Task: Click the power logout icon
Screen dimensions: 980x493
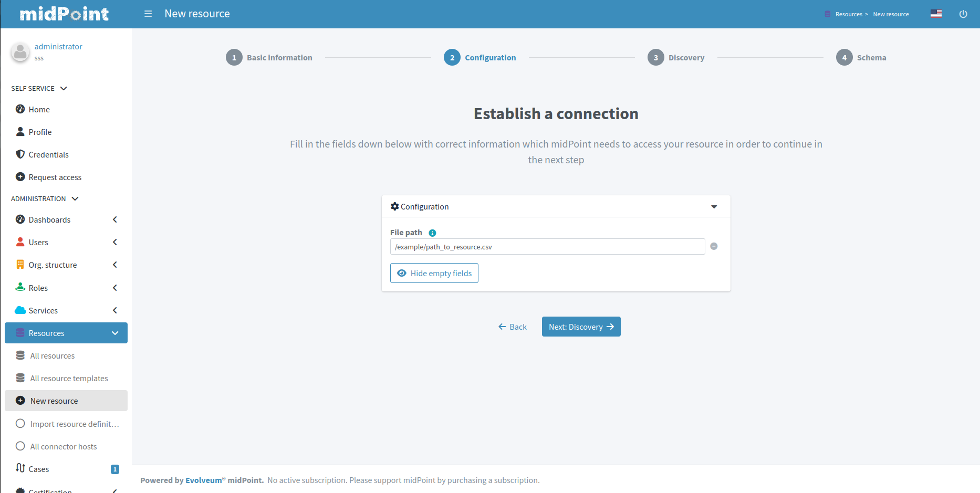Action: coord(963,14)
